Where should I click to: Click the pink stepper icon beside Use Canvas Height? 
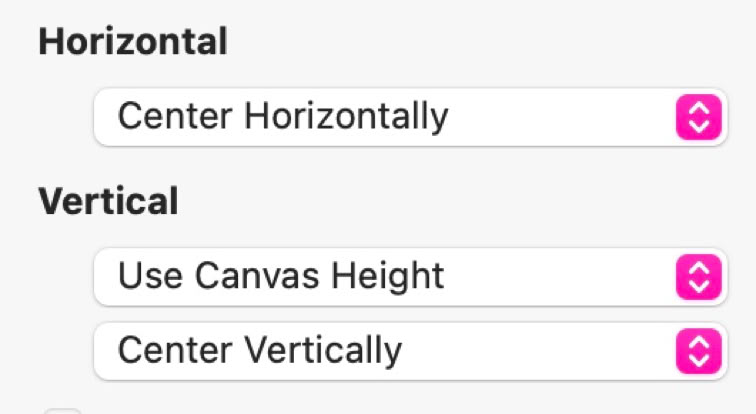(699, 276)
